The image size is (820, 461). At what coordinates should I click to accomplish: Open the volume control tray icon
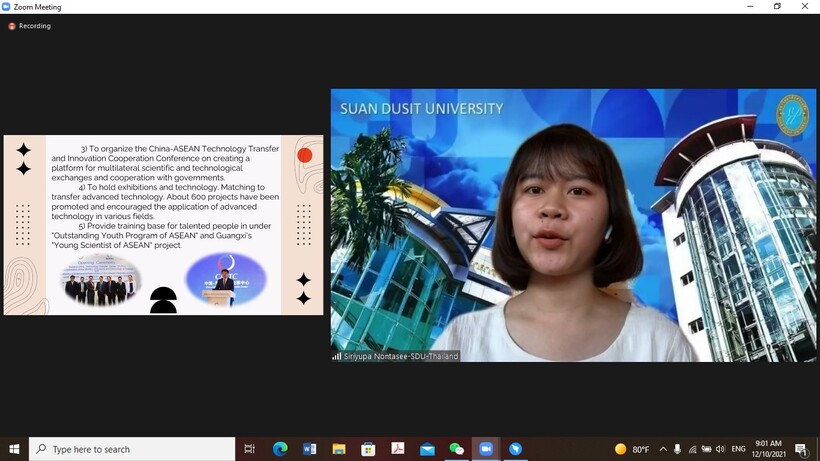(721, 449)
